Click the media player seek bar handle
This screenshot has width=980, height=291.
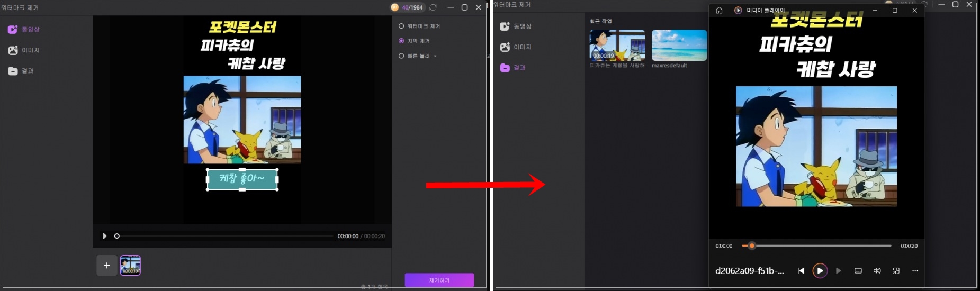click(752, 245)
